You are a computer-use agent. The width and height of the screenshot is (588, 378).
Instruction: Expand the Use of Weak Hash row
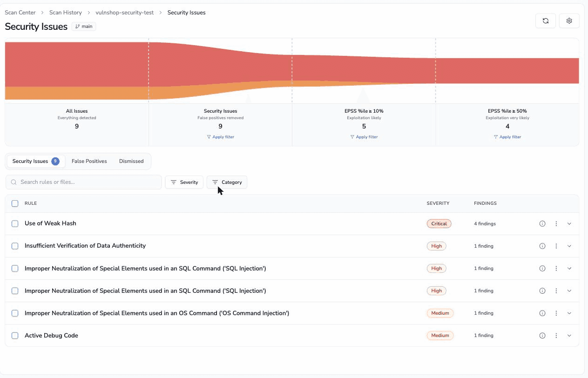click(x=569, y=224)
